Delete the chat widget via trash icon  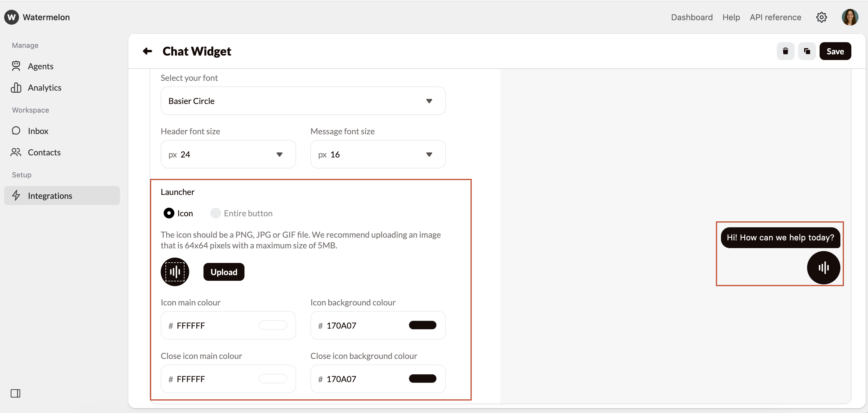[785, 51]
